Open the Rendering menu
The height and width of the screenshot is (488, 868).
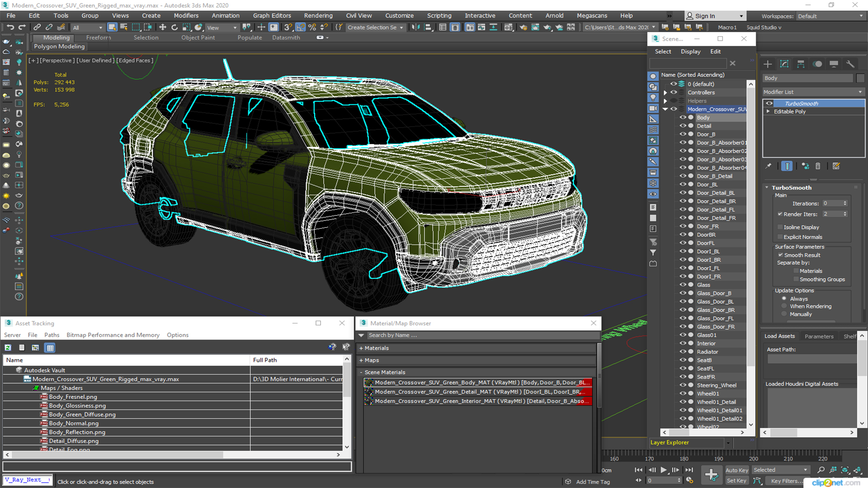pyautogui.click(x=318, y=15)
